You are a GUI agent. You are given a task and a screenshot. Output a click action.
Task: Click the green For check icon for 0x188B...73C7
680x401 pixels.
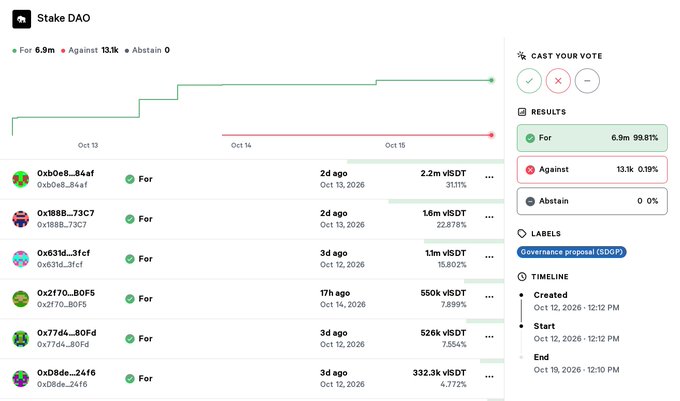(x=130, y=219)
